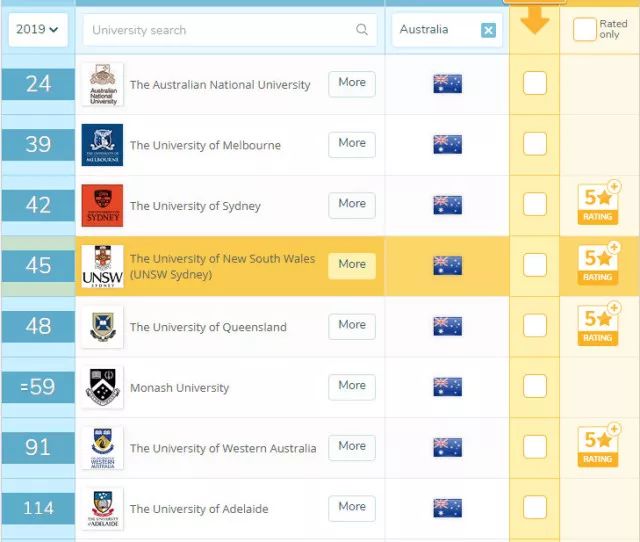Viewport: 640px width, 542px height.
Task: Open University of Sydney logo
Action: point(102,205)
